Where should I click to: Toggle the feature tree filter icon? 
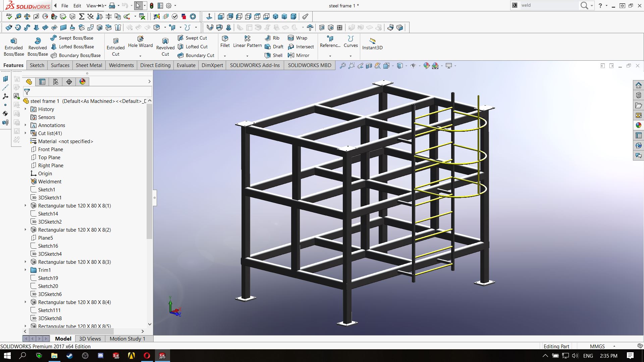27,92
